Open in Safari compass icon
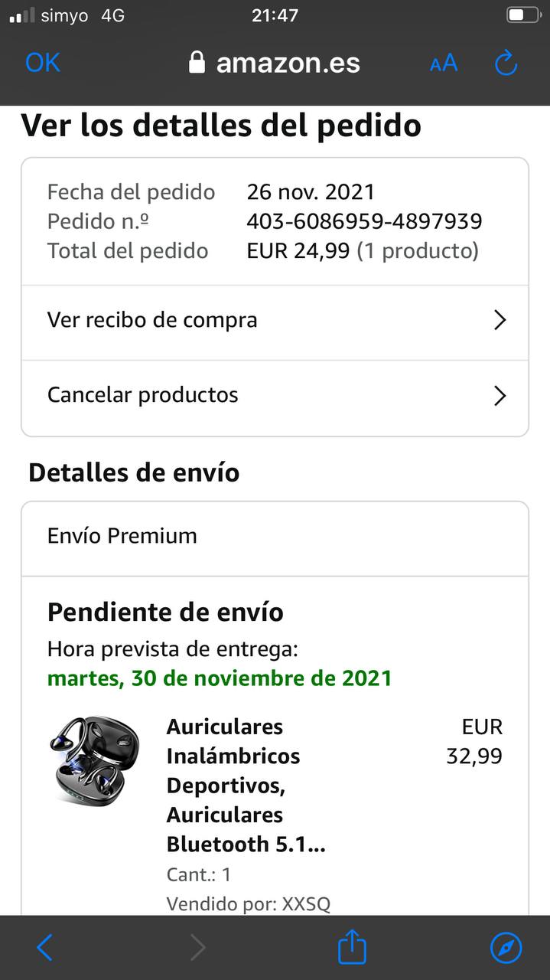The image size is (550, 980). pyautogui.click(x=506, y=948)
